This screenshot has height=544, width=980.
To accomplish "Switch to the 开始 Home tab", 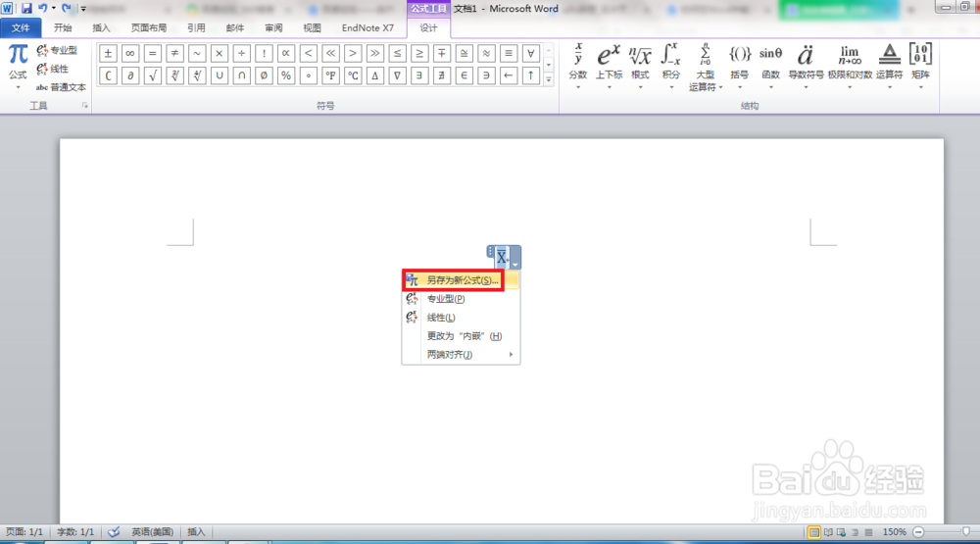I will coord(63,28).
